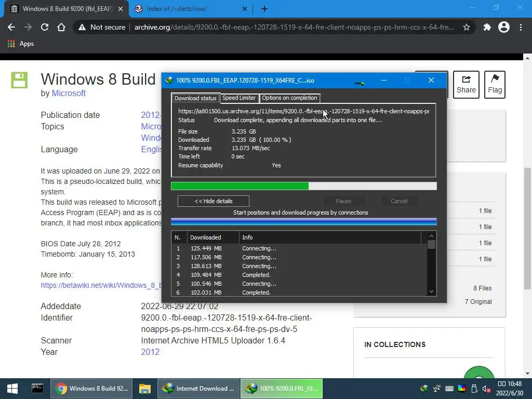Flag the archive item
The width and height of the screenshot is (532, 399).
tap(495, 85)
